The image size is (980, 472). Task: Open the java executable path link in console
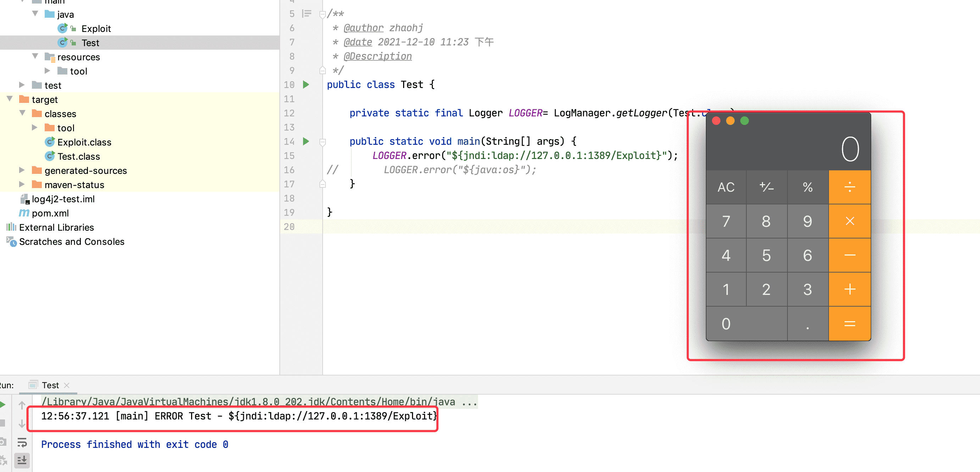point(248,402)
